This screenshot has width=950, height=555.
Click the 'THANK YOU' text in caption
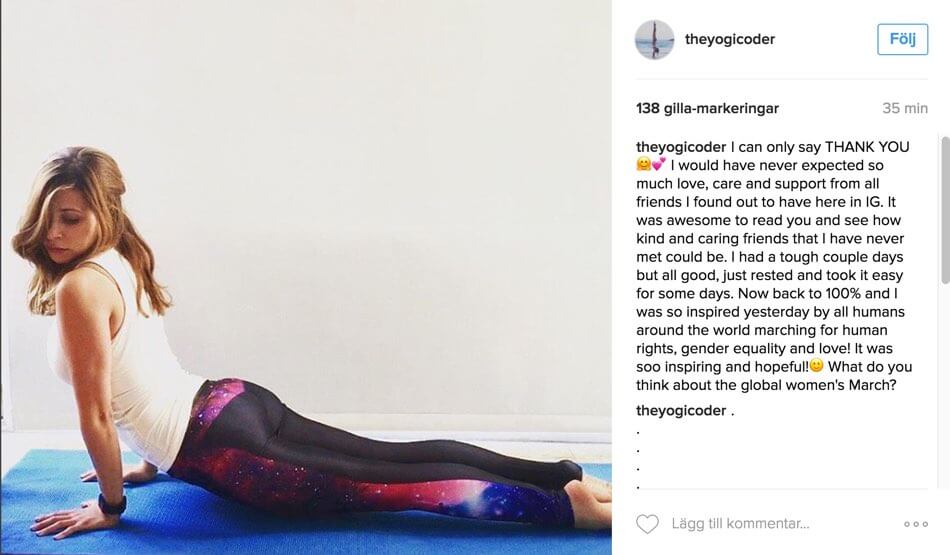[867, 147]
